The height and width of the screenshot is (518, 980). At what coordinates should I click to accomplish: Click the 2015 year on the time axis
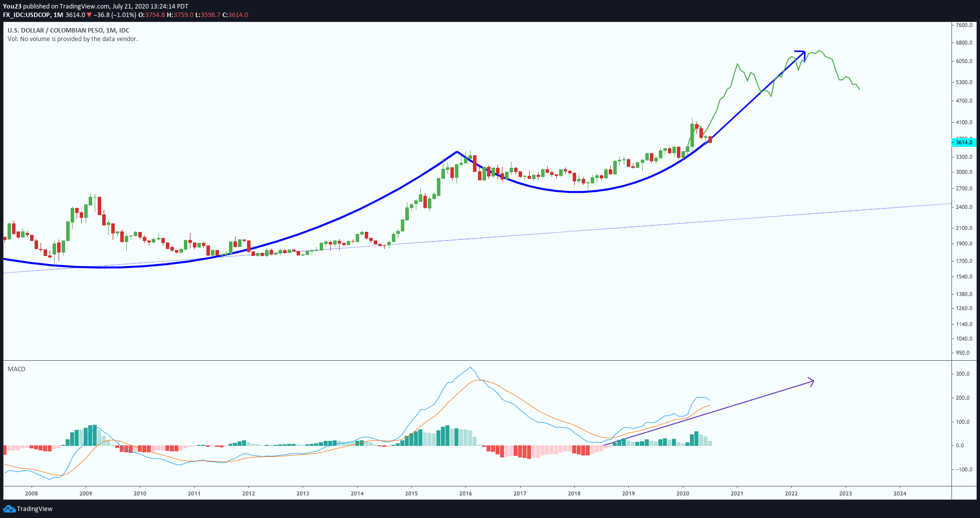(x=411, y=493)
